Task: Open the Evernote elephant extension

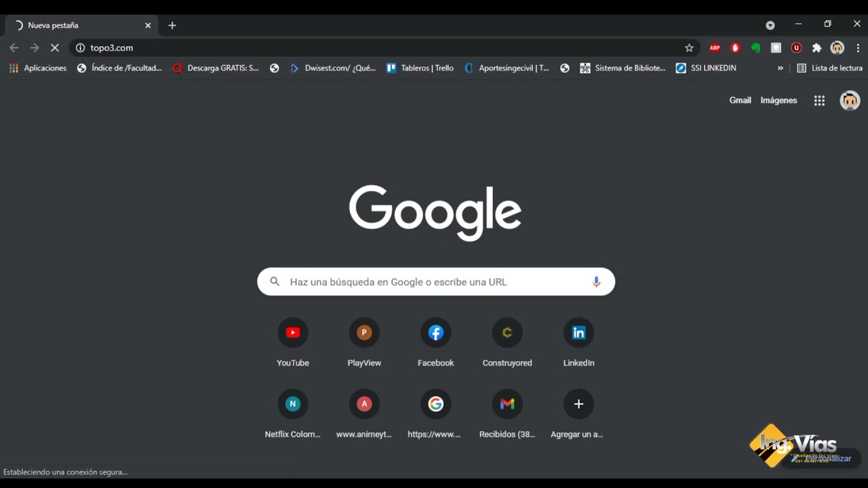Action: 755,47
